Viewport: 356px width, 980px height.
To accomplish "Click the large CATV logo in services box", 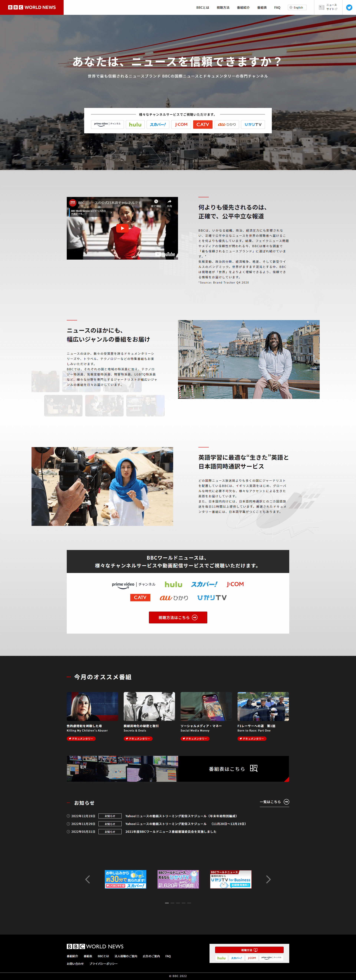I will pos(140,598).
